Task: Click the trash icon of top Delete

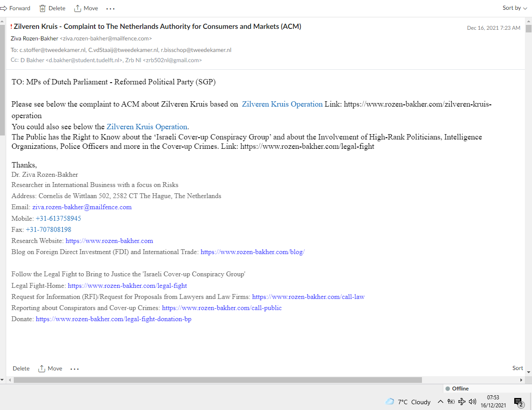Action: [43, 8]
